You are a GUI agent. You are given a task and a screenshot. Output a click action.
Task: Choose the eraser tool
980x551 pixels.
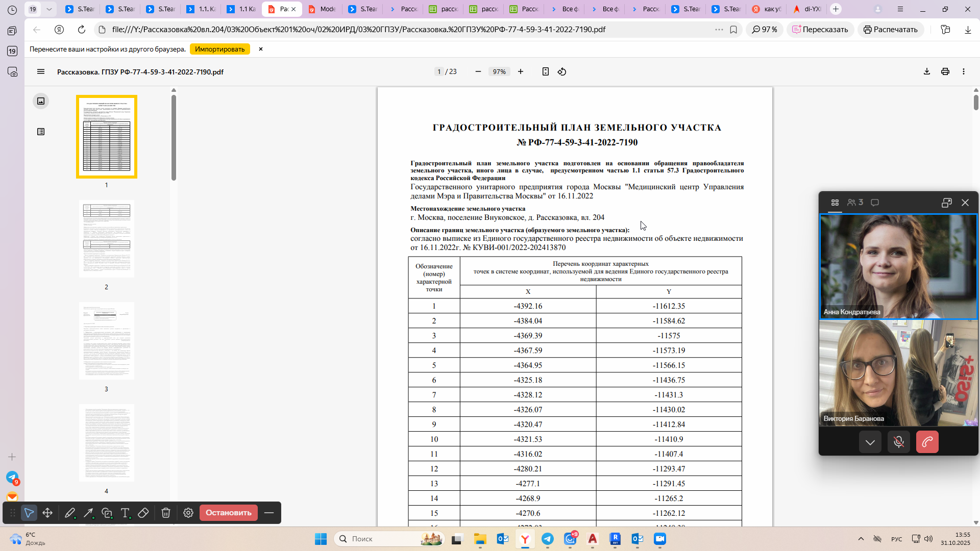click(x=143, y=513)
